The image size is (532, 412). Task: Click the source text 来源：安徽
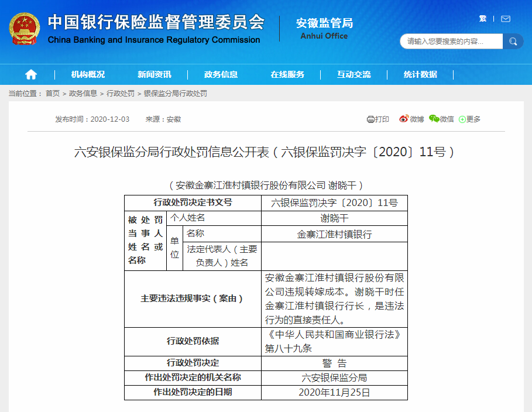pos(163,119)
